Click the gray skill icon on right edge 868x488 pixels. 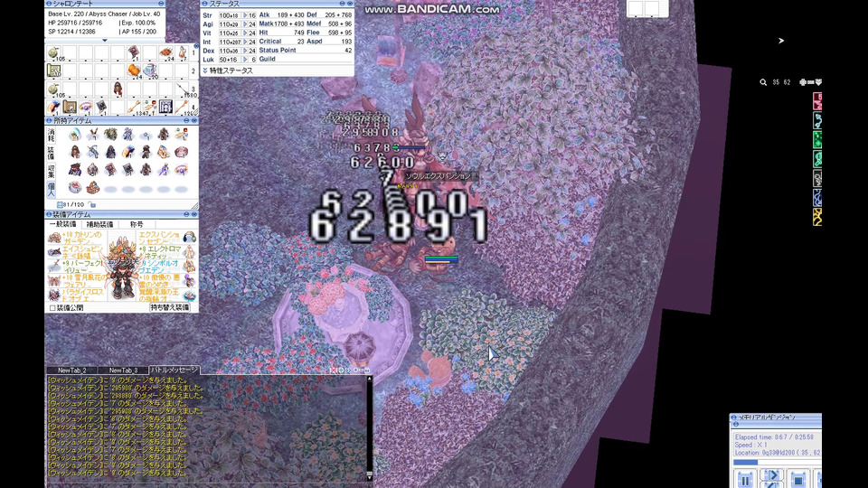click(817, 178)
